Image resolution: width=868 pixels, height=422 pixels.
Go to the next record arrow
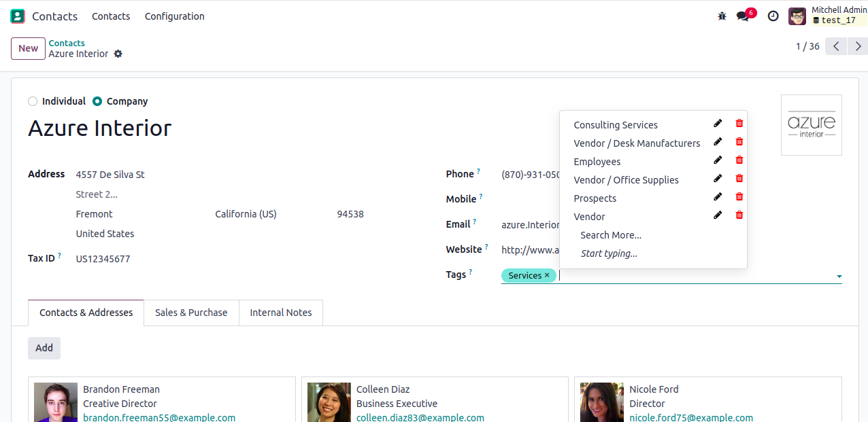pos(858,46)
